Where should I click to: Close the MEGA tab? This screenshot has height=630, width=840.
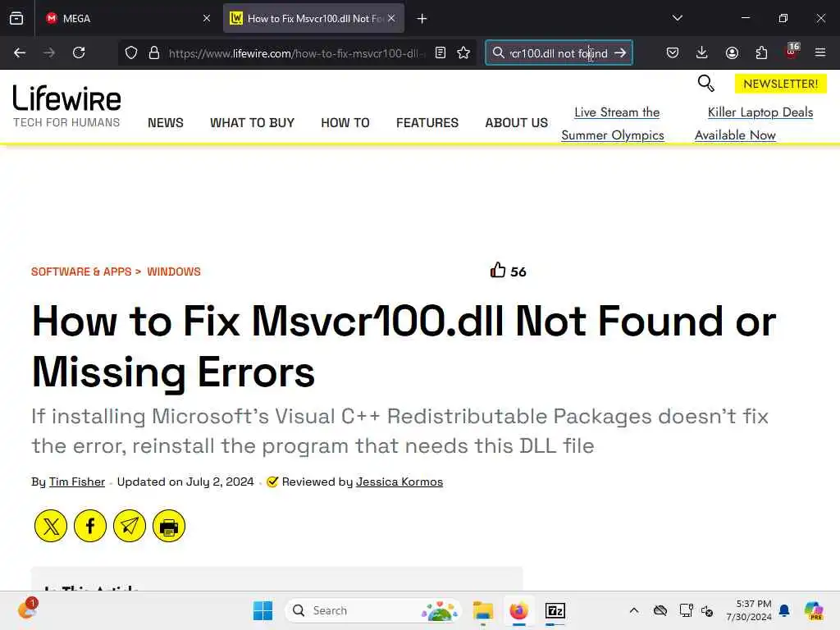(206, 18)
